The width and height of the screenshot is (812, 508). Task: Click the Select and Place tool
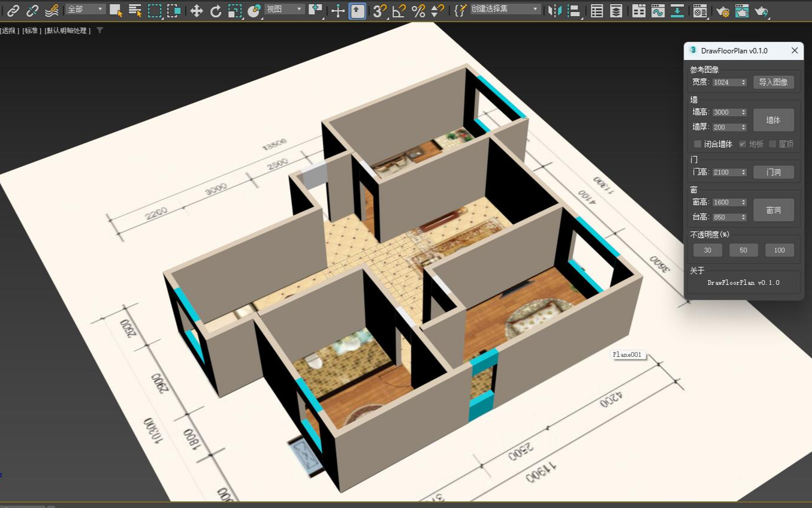pyautogui.click(x=254, y=10)
